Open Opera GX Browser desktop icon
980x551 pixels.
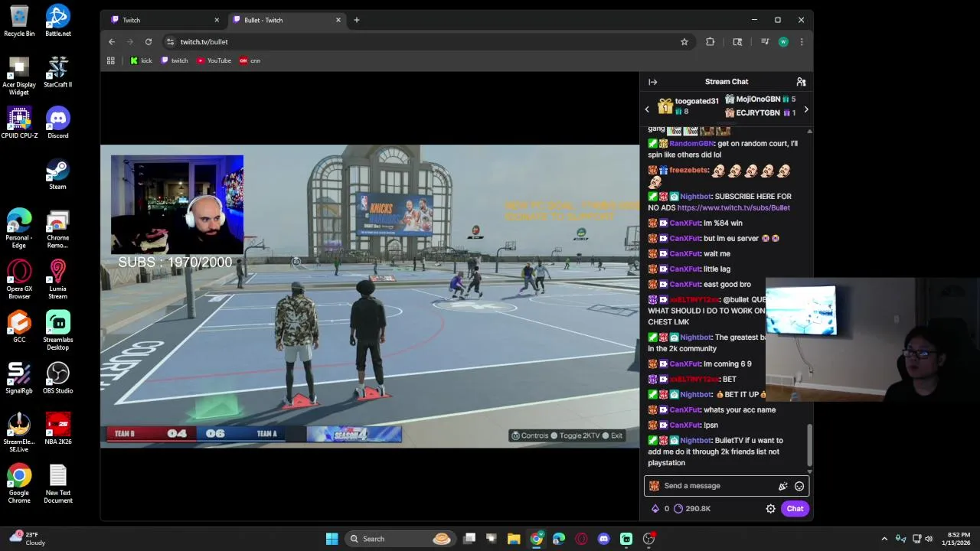point(19,280)
